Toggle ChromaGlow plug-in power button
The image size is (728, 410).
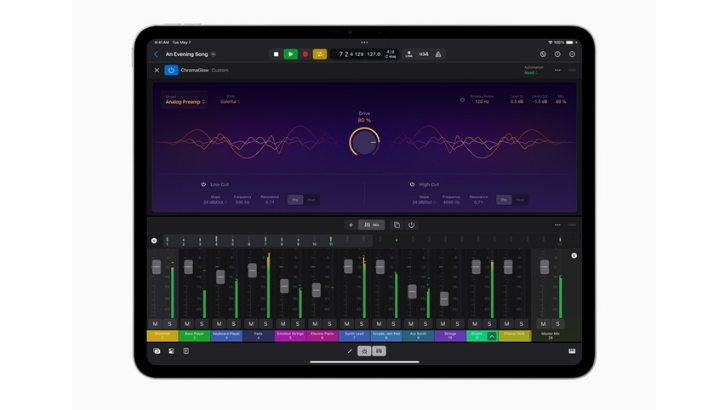171,70
